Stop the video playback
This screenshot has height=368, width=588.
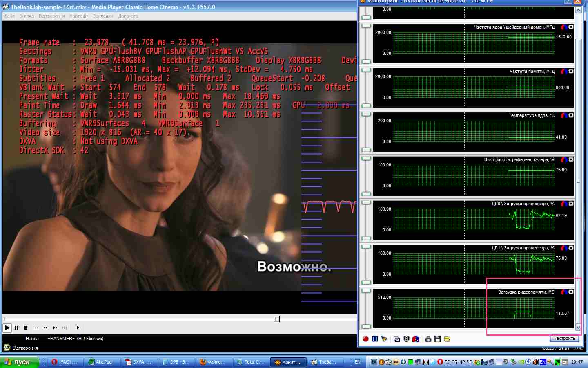pyautogui.click(x=26, y=328)
